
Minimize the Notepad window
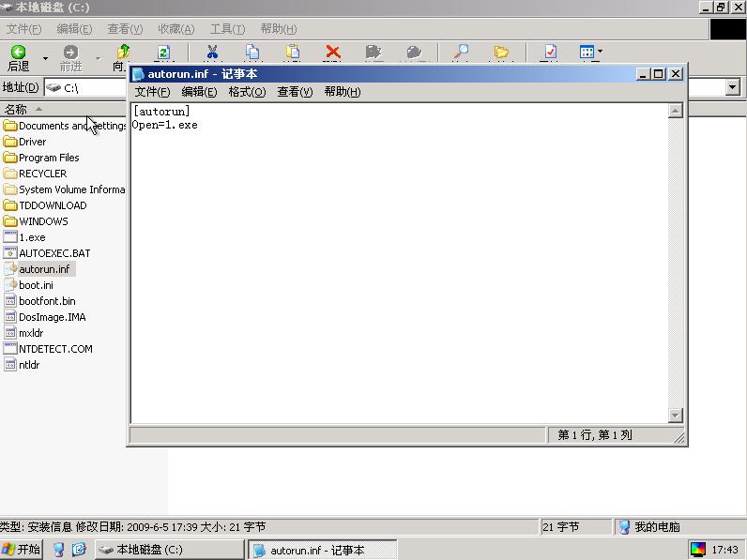[x=643, y=74]
